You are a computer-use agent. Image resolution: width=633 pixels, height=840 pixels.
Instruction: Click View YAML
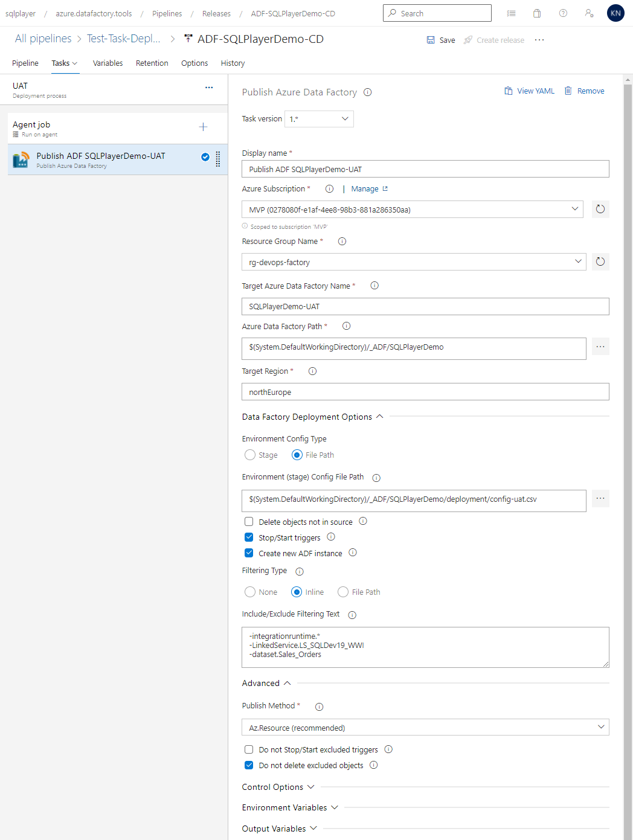click(x=529, y=91)
